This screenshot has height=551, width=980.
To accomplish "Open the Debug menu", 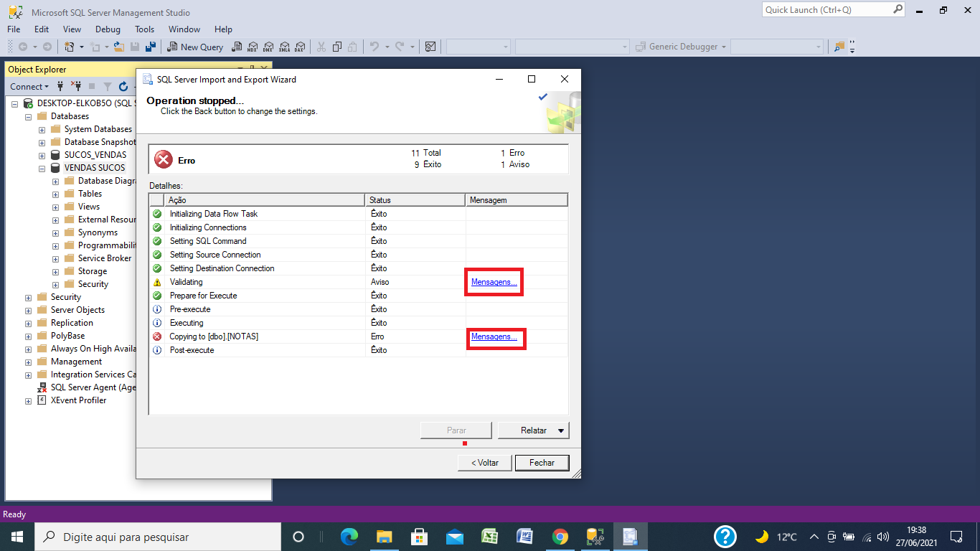I will (x=108, y=29).
